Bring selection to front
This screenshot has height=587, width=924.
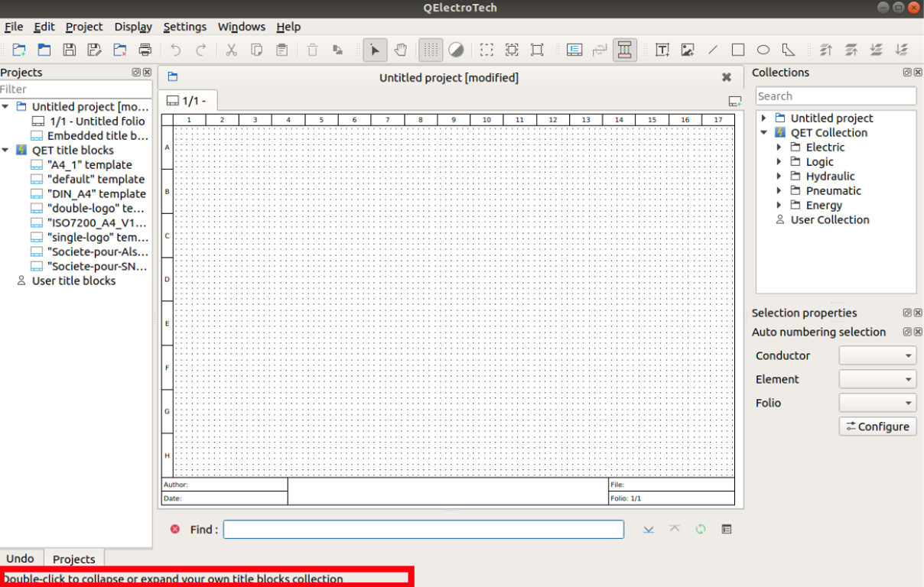(x=826, y=50)
